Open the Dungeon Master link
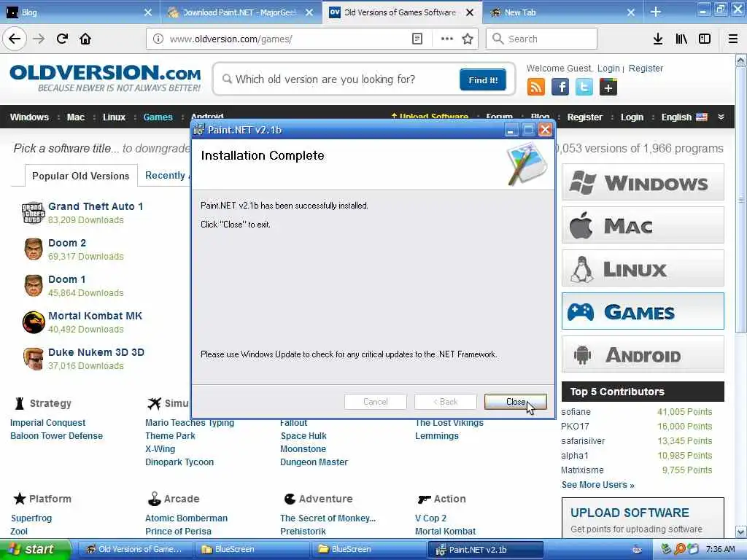The image size is (747, 560). point(314,462)
